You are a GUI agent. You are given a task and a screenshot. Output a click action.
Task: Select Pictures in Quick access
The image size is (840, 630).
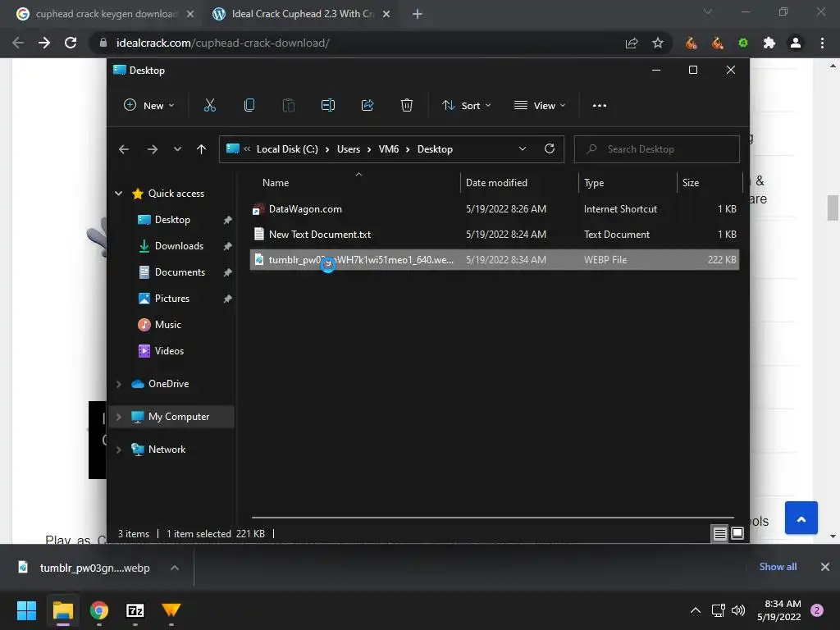pyautogui.click(x=172, y=299)
